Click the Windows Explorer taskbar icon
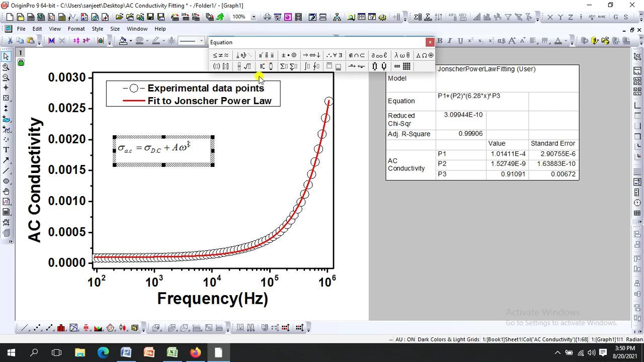 80,352
